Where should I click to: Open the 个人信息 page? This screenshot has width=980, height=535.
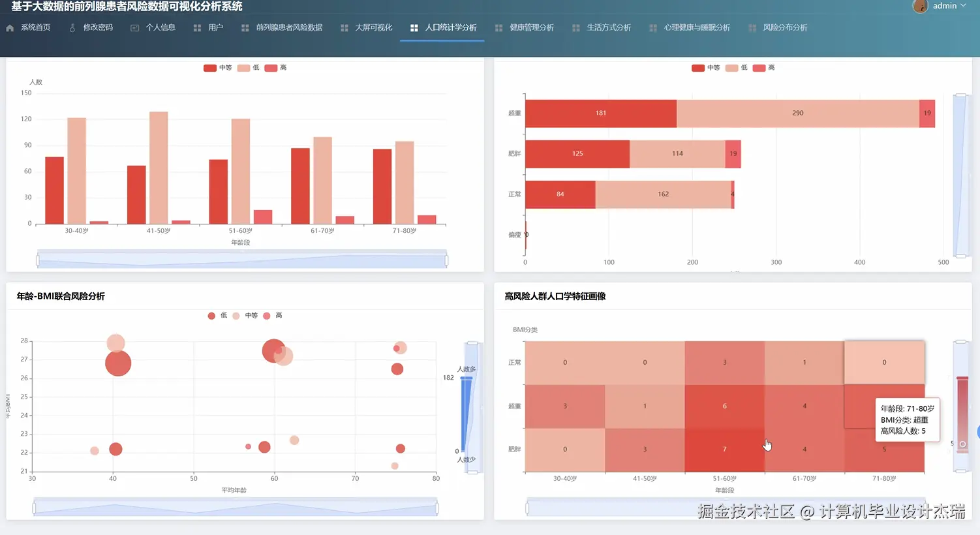pyautogui.click(x=161, y=27)
